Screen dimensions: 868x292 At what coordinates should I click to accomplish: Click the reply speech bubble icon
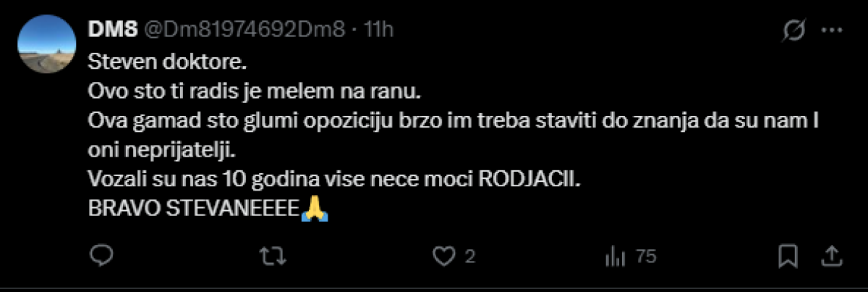tap(102, 256)
